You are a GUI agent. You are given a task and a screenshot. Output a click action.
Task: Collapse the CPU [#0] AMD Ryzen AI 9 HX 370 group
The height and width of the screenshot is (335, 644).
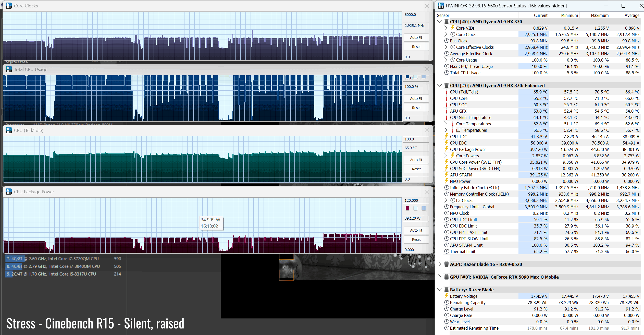(x=440, y=21)
